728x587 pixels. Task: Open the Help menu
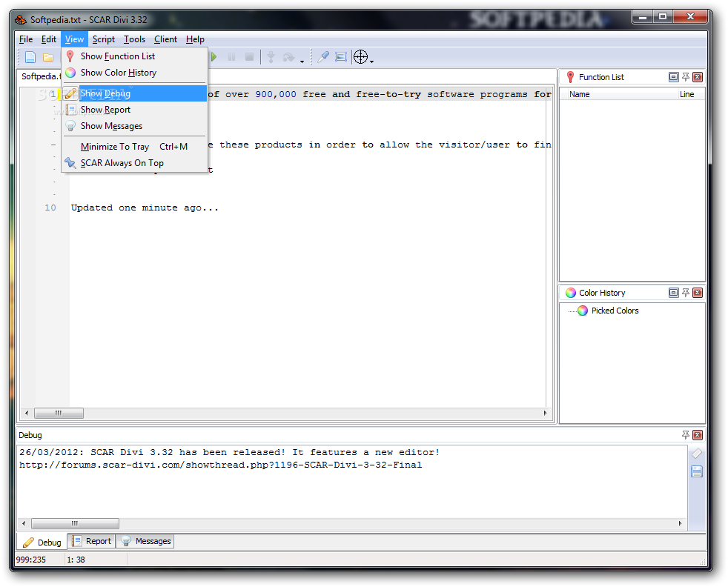pos(195,39)
